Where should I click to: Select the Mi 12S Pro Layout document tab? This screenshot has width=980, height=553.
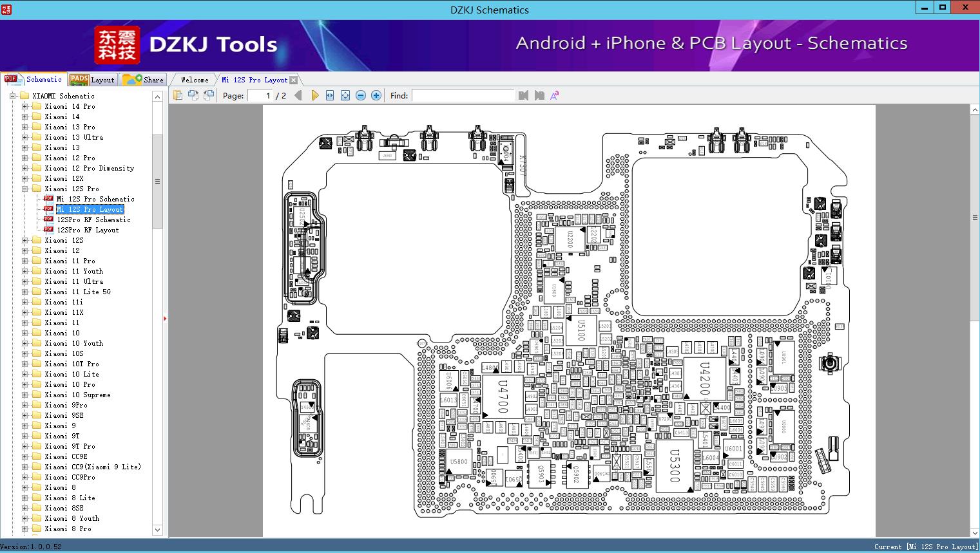255,80
